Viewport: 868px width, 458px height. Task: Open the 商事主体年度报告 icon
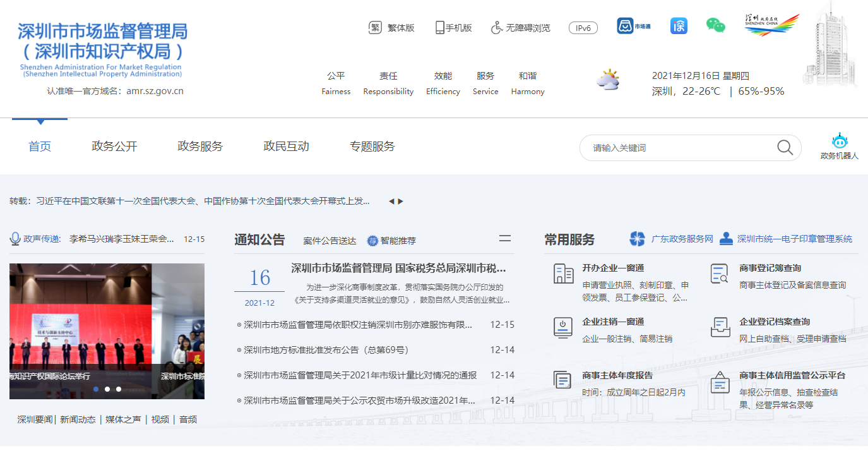click(563, 380)
